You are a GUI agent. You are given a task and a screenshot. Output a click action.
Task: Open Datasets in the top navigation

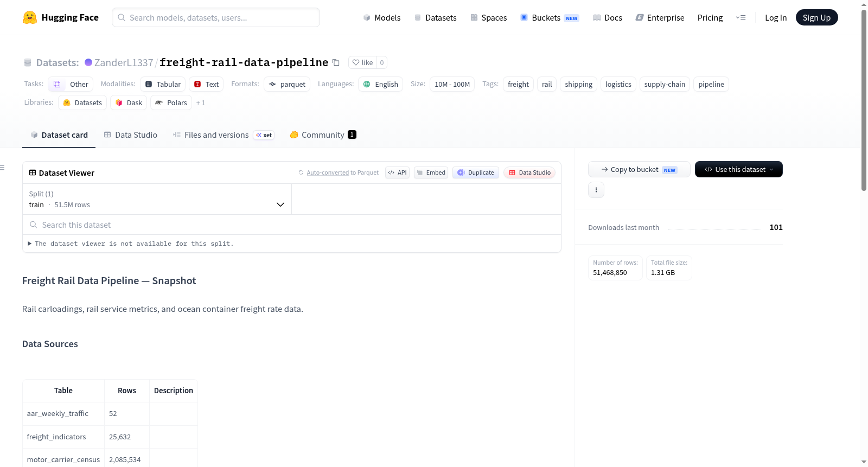tap(435, 17)
